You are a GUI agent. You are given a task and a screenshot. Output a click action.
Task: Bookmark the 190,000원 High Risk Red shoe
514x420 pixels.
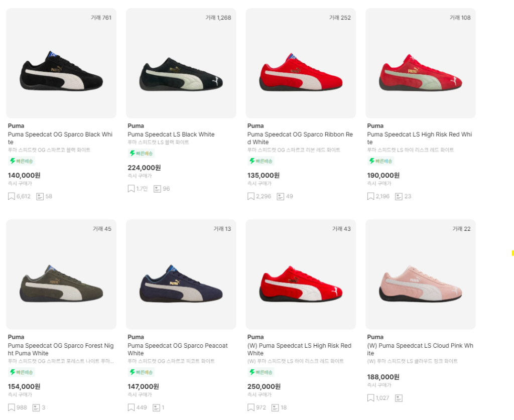tap(371, 196)
